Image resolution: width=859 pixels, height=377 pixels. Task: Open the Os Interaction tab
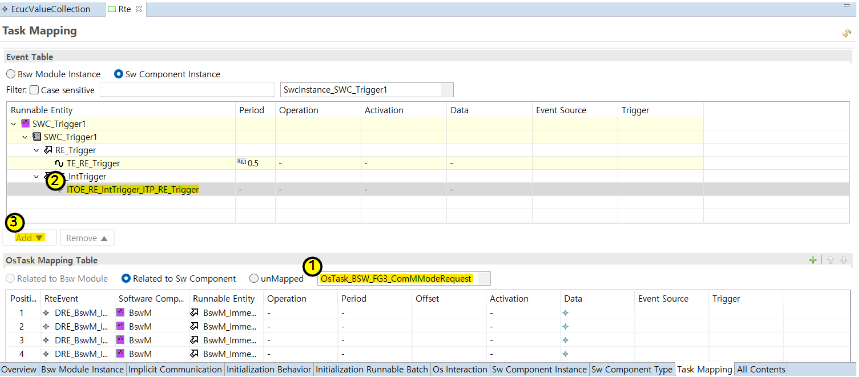point(460,369)
